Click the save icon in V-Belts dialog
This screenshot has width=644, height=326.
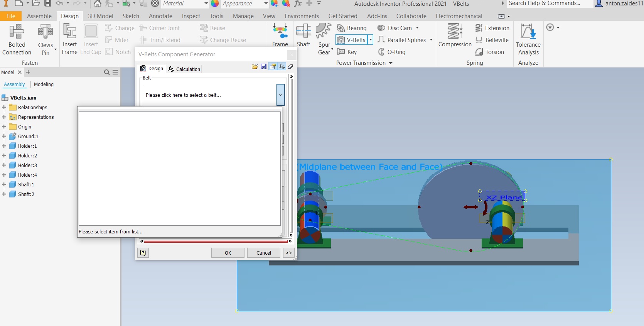(x=264, y=67)
